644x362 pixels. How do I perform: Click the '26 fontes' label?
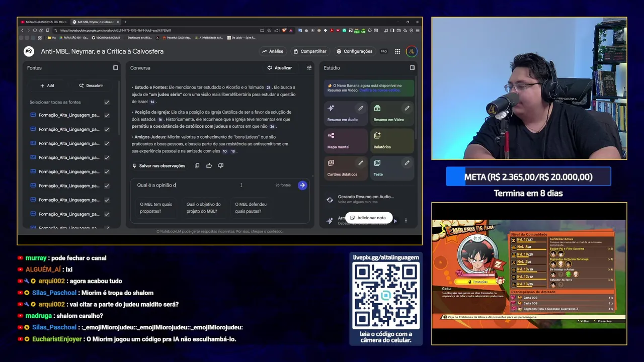[x=283, y=185]
